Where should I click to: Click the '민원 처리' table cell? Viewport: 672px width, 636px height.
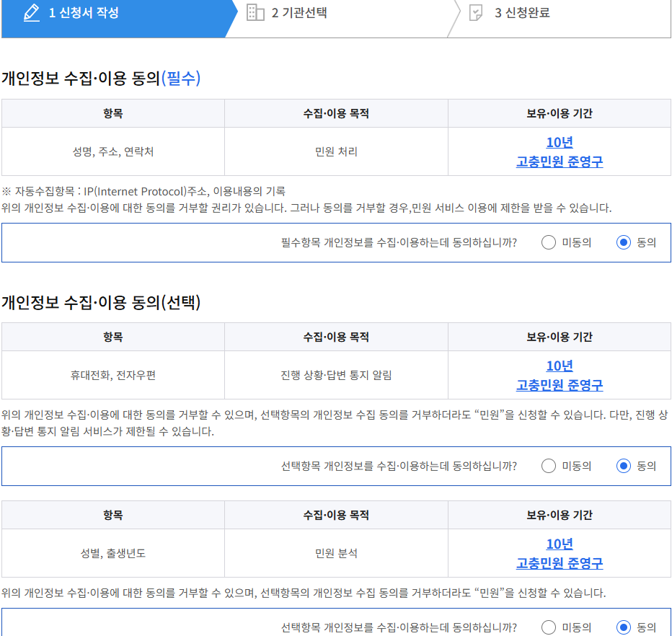(336, 151)
